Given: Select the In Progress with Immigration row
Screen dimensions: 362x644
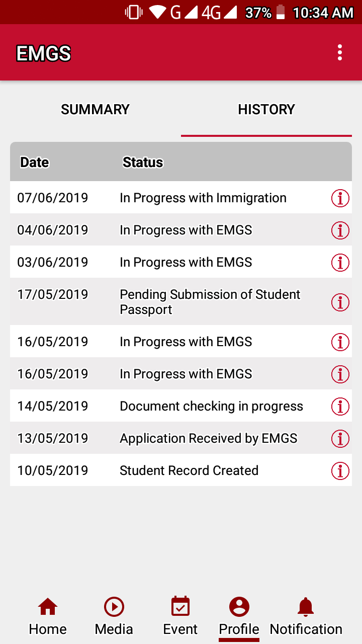Looking at the screenshot, I should (203, 198).
